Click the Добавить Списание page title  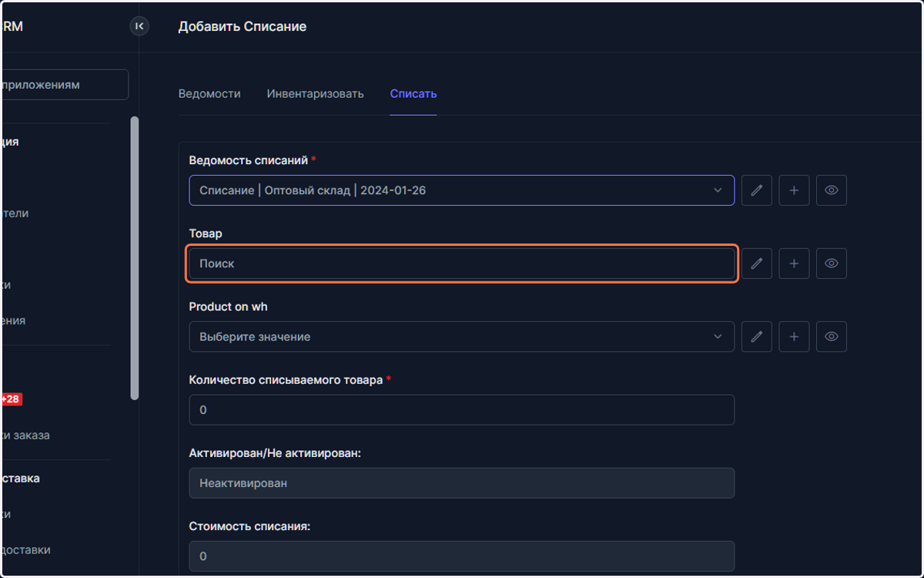(243, 26)
